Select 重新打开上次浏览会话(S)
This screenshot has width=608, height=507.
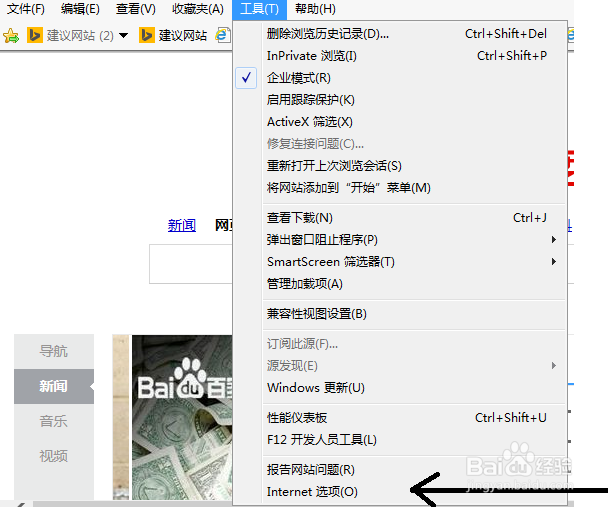(400, 166)
